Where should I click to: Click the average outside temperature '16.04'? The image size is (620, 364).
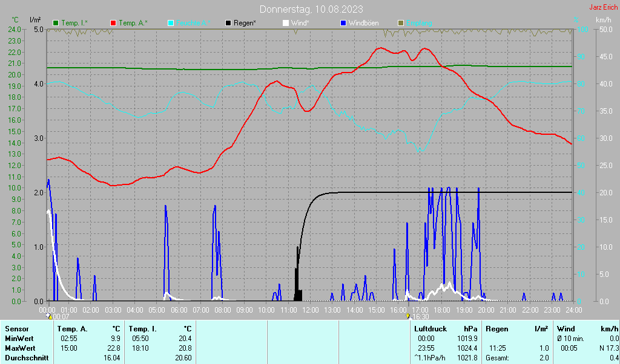(112, 358)
